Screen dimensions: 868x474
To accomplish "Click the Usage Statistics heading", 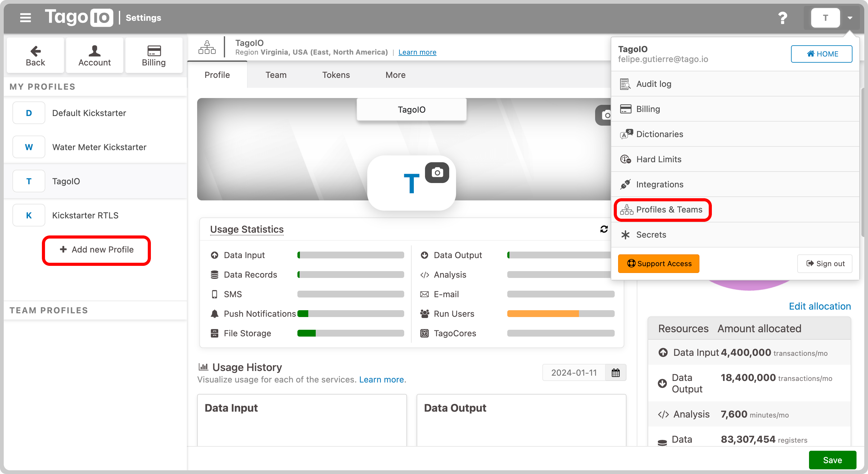I will (x=247, y=229).
